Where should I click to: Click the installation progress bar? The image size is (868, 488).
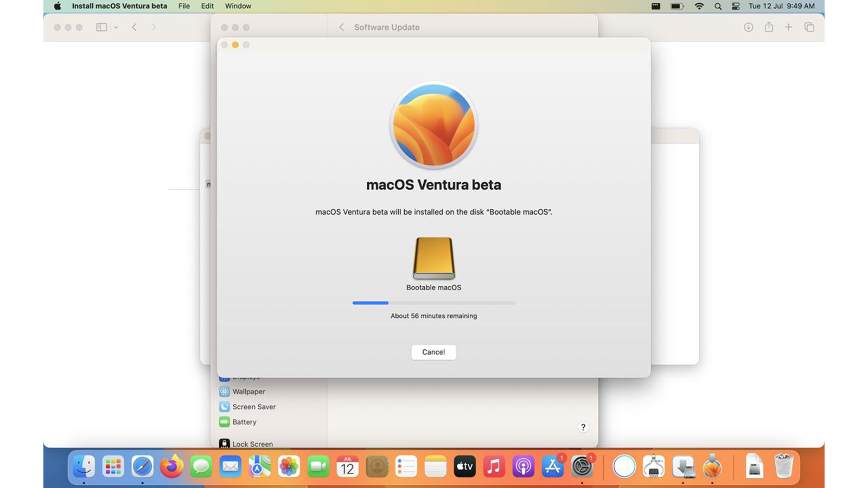434,303
